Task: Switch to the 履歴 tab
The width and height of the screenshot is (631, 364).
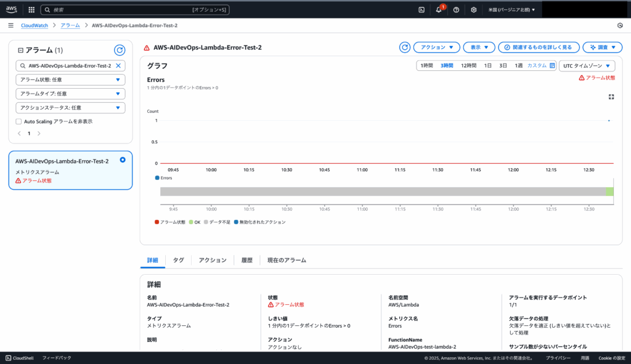Action: coord(246,261)
